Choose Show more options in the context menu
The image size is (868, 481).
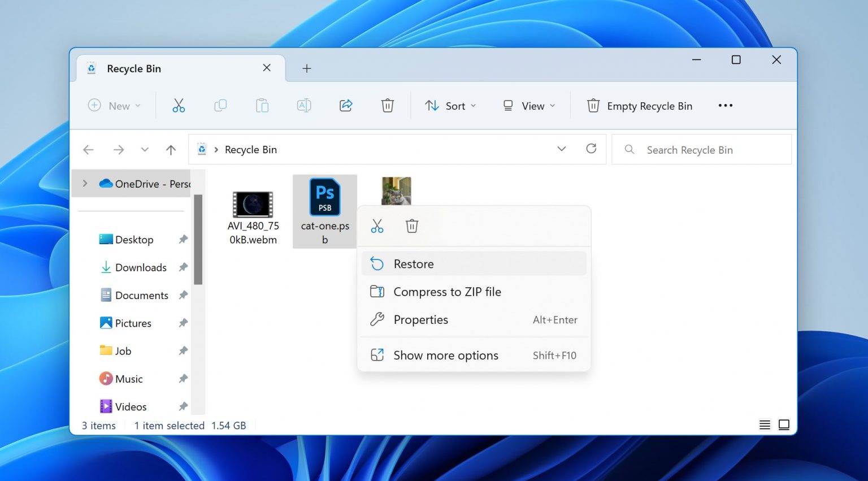(x=445, y=355)
